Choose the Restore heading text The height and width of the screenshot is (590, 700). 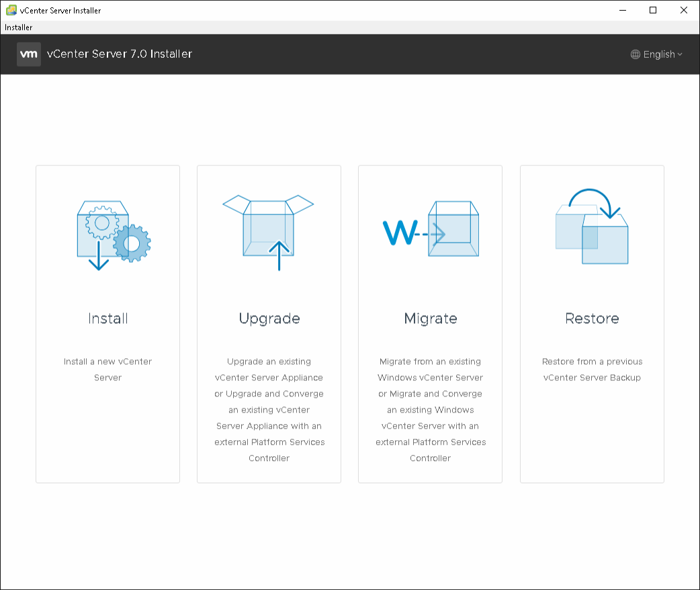pos(592,319)
